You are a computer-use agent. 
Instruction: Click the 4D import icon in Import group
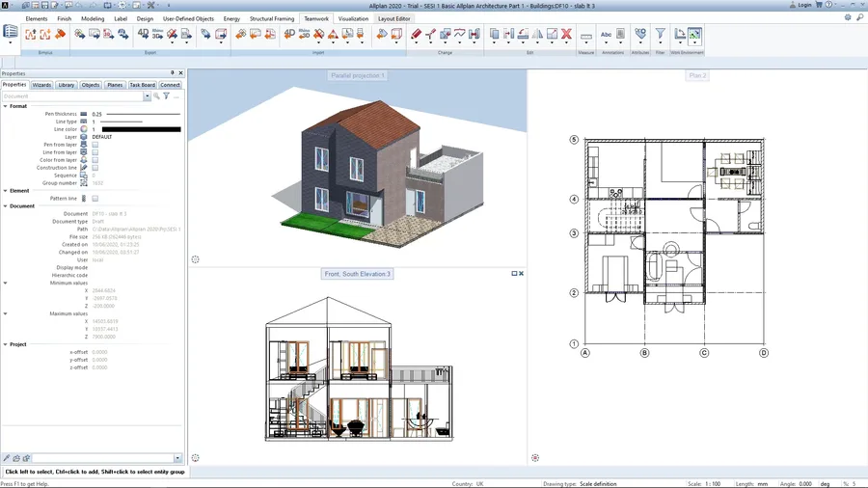[289, 35]
